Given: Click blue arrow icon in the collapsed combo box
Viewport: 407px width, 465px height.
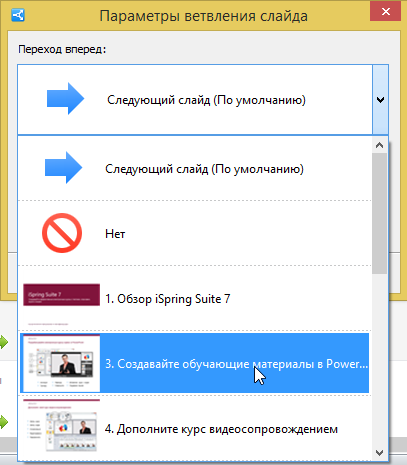Looking at the screenshot, I should coord(66,99).
